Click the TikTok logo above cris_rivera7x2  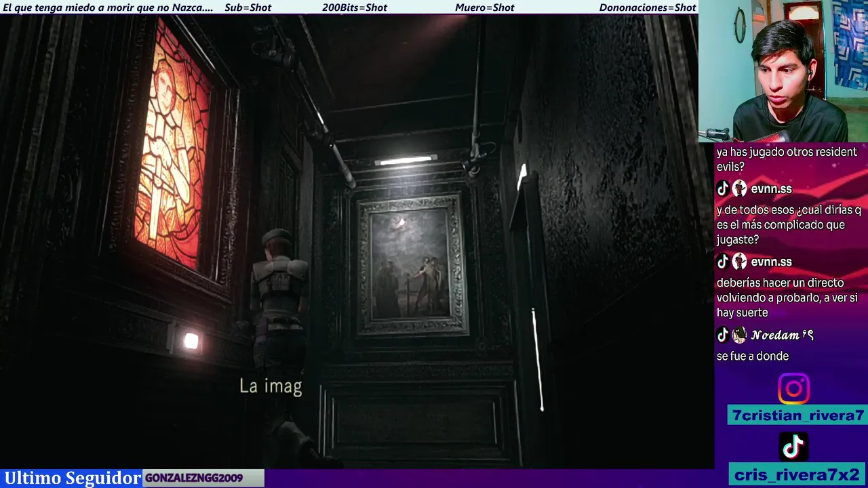click(x=793, y=447)
